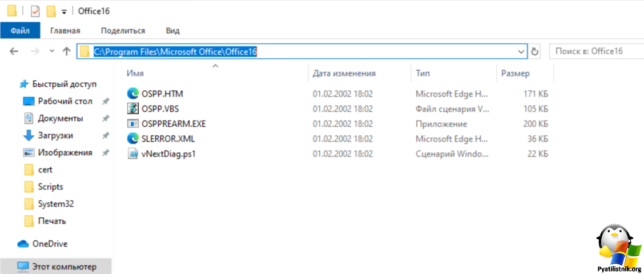This screenshot has width=644, height=274.
Task: Click the cert folder icon
Action: pos(29,169)
